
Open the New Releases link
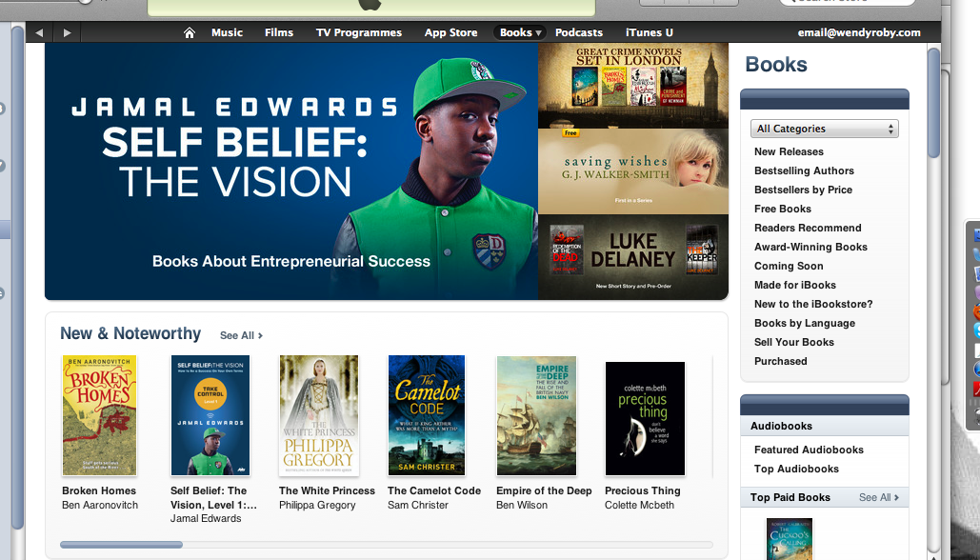[x=789, y=151]
